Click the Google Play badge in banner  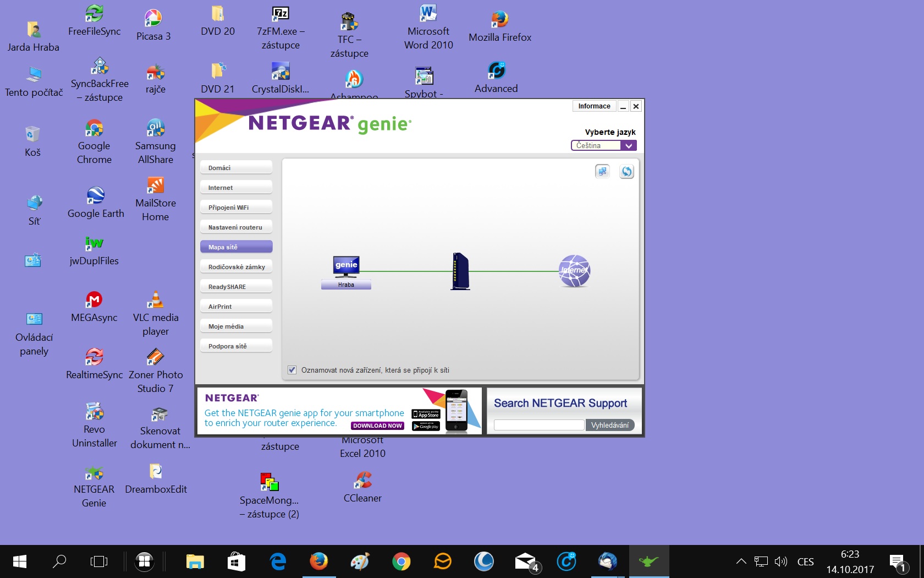coord(426,426)
